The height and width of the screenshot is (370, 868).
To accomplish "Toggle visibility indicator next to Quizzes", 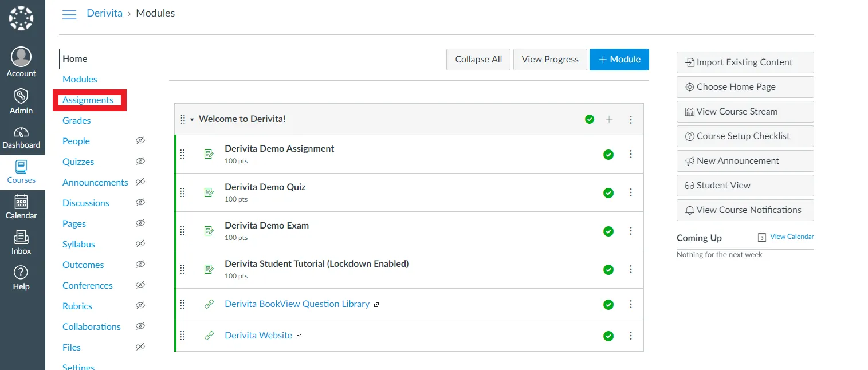I will click(x=140, y=162).
